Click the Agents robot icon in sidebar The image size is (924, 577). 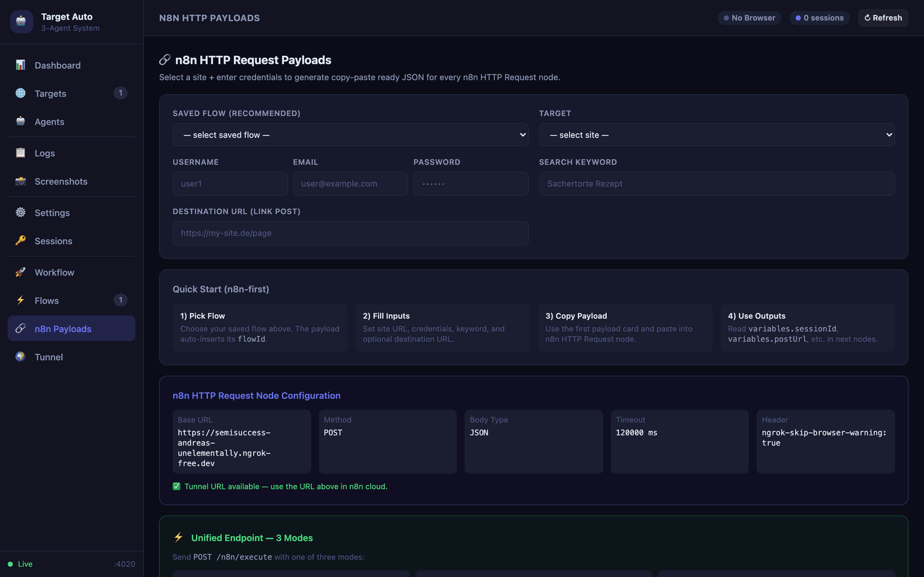point(21,122)
